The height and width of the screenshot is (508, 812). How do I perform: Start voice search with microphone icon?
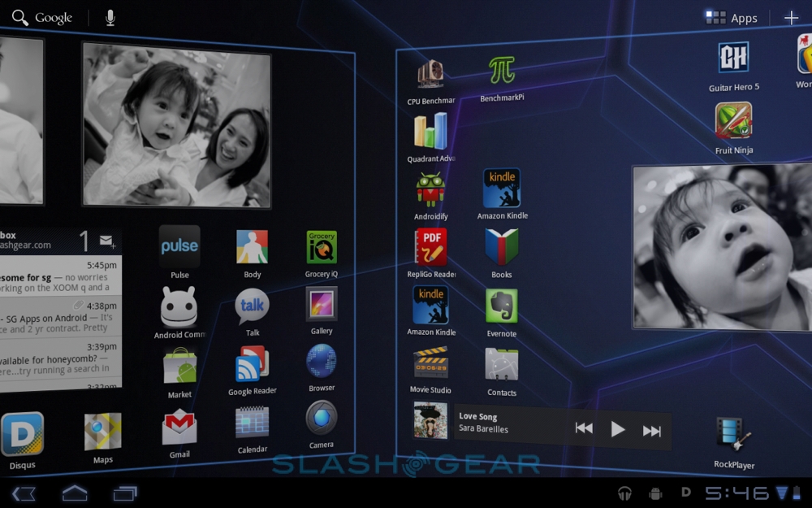[x=110, y=18]
